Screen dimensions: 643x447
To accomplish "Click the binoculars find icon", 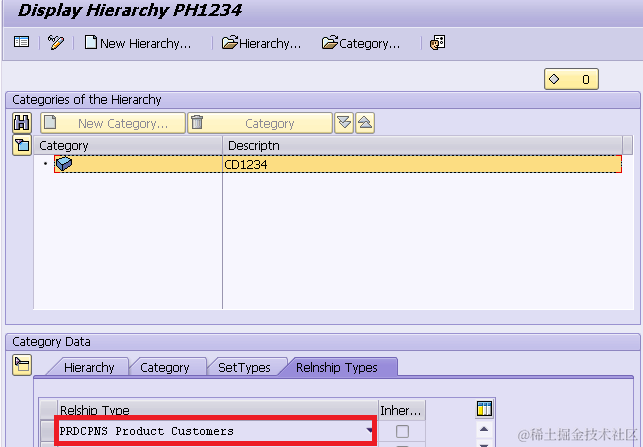I will [22, 123].
